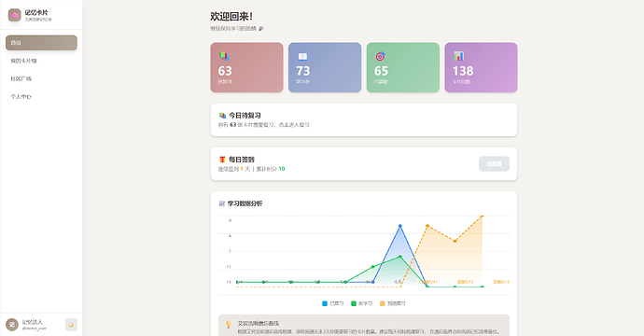
Task: Click the books icon beside 今日待复习
Action: 222,116
